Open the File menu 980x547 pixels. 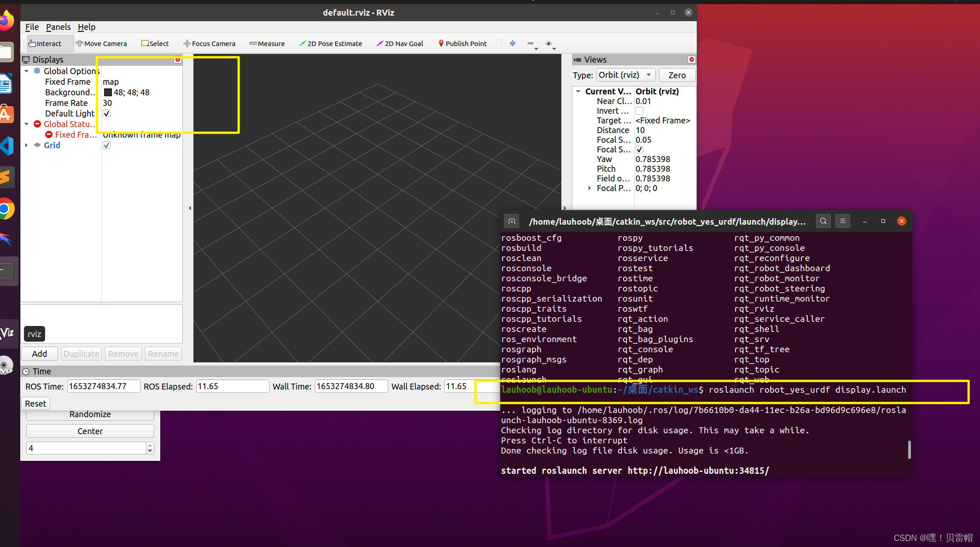[x=32, y=27]
